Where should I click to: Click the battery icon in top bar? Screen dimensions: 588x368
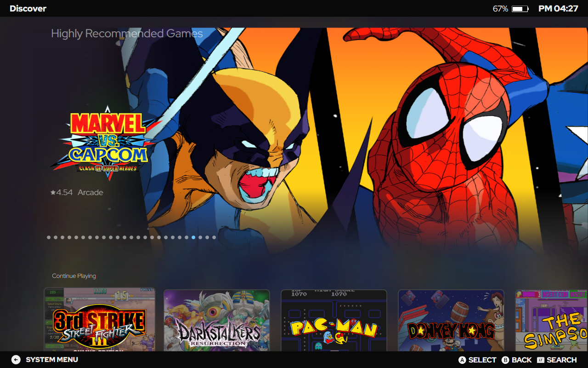point(520,9)
